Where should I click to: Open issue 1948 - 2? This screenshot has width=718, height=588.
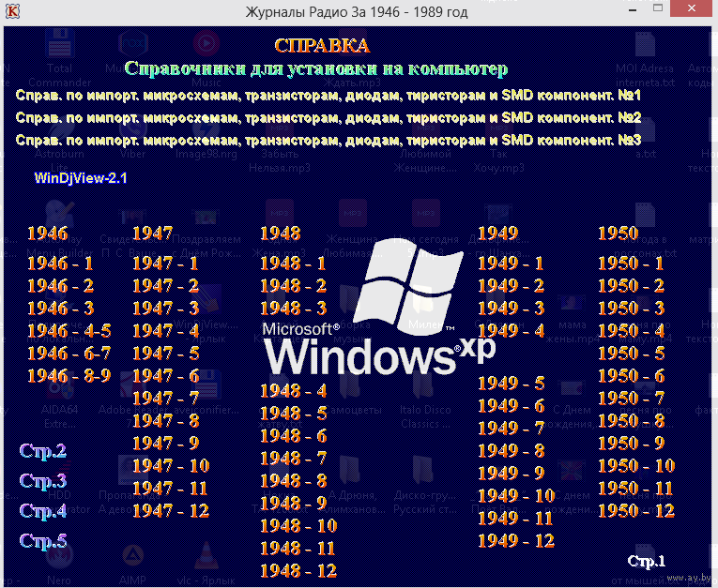[293, 286]
